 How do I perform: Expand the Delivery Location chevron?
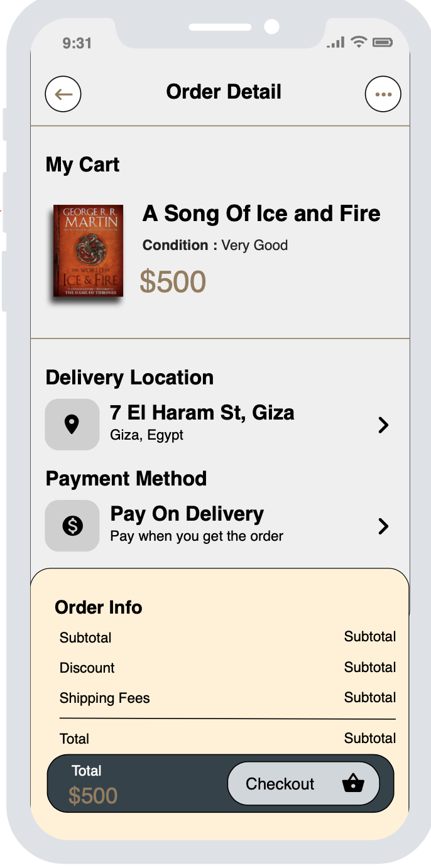click(383, 425)
